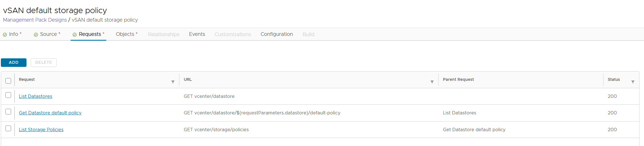Image resolution: width=644 pixels, height=146 pixels.
Task: Click the Parent Request column header
Action: [x=458, y=79]
